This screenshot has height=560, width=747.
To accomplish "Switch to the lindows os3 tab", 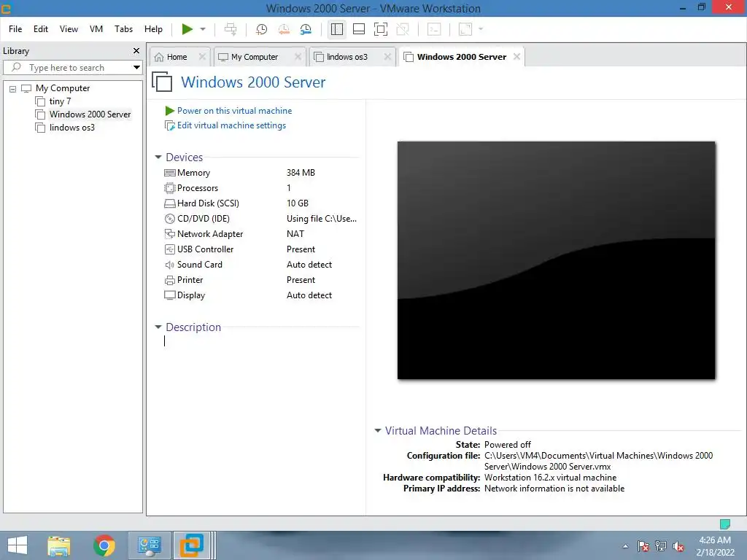I will click(x=347, y=57).
